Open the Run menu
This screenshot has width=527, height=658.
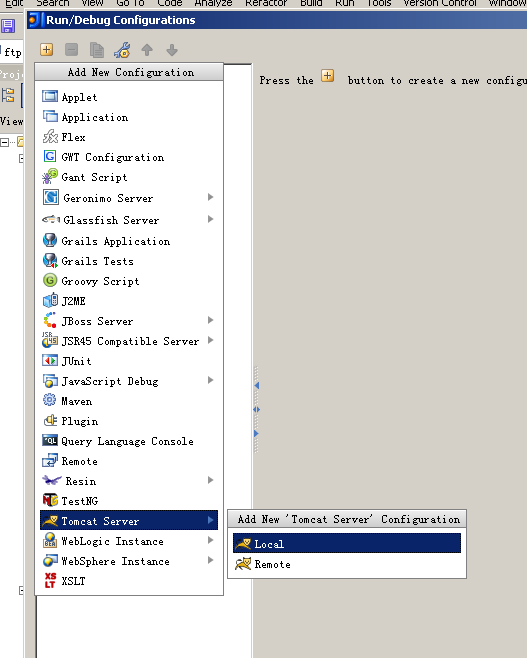[344, 3]
